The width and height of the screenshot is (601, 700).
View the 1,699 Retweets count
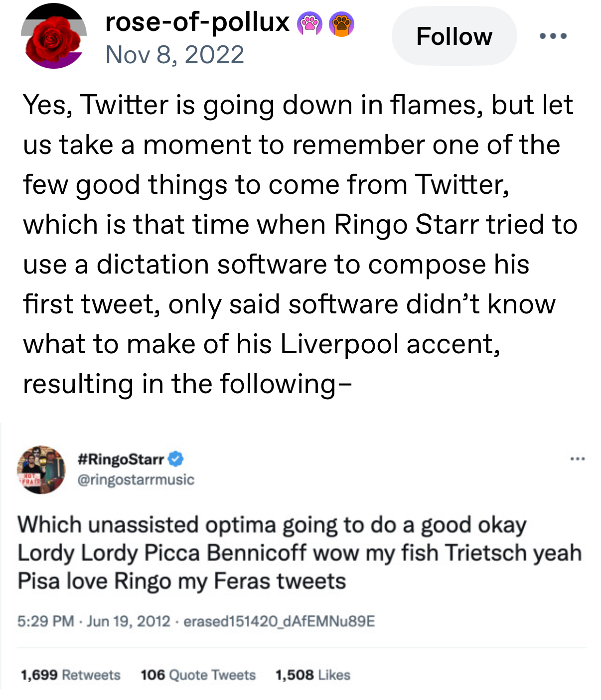(x=71, y=675)
